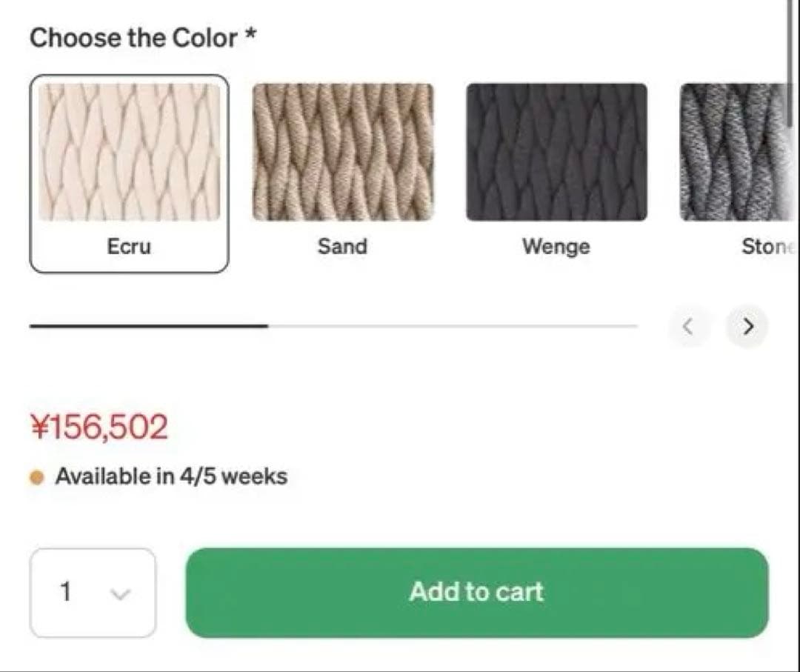The height and width of the screenshot is (672, 800).
Task: Click the "Sand" color name label
Action: click(342, 246)
